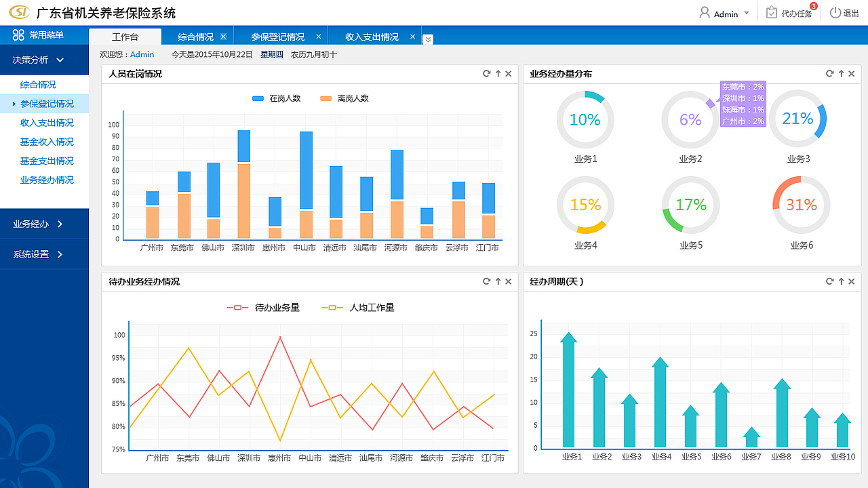
Task: Click the 业务2 6% donut chart
Action: click(690, 119)
